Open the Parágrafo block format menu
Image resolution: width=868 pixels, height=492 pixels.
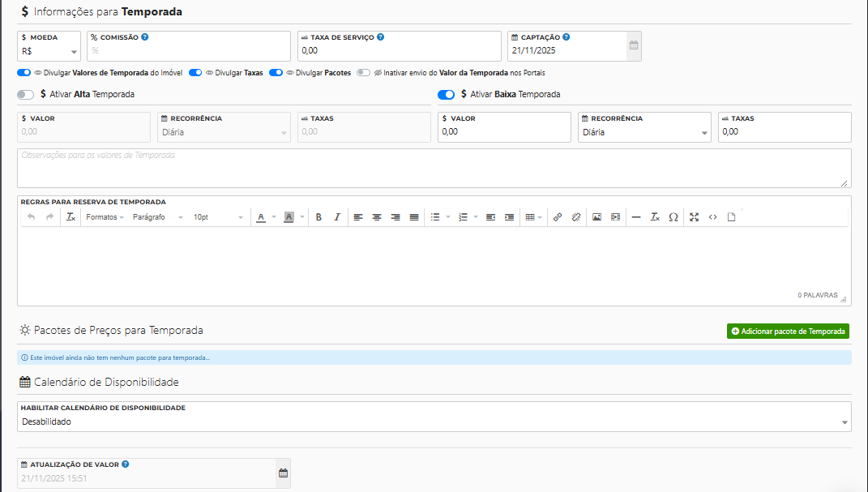[157, 217]
